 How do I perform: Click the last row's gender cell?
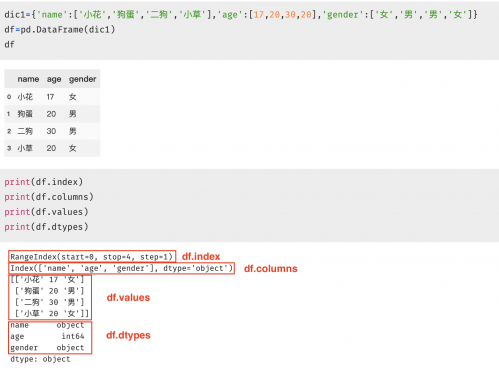point(73,148)
